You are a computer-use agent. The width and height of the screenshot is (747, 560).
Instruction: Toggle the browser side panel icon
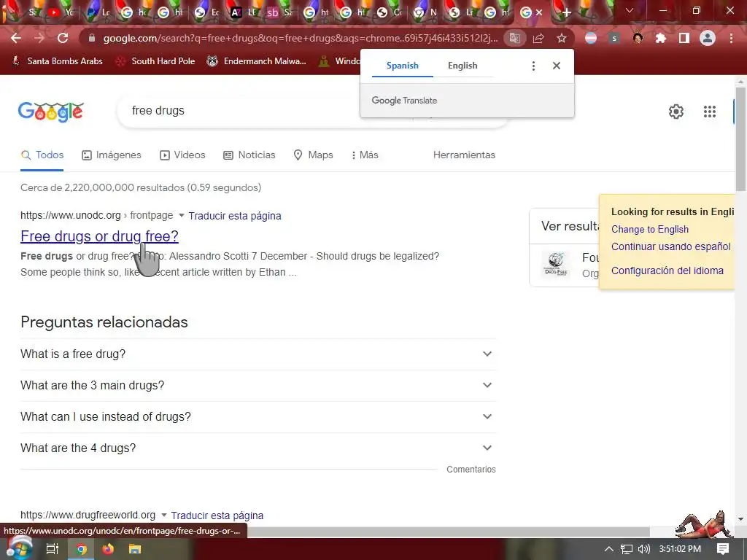684,38
